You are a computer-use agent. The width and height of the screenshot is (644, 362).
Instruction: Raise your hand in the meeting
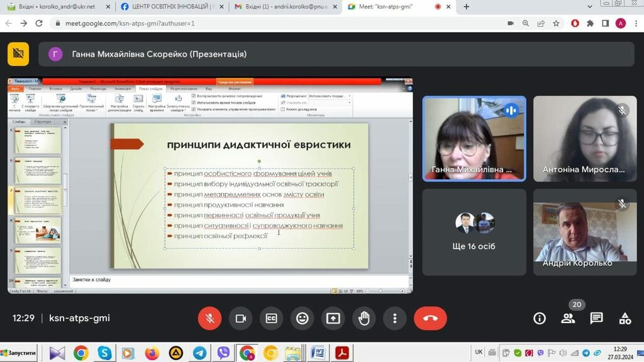point(364,318)
